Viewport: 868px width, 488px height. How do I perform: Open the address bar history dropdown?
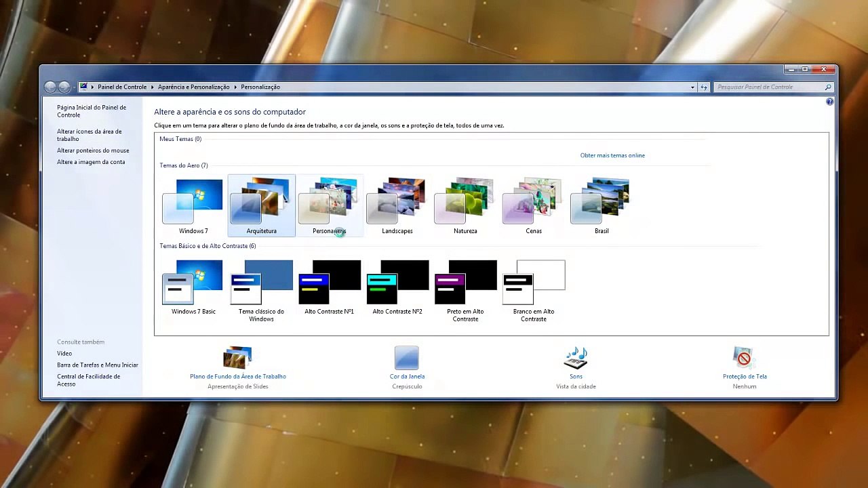pos(692,87)
